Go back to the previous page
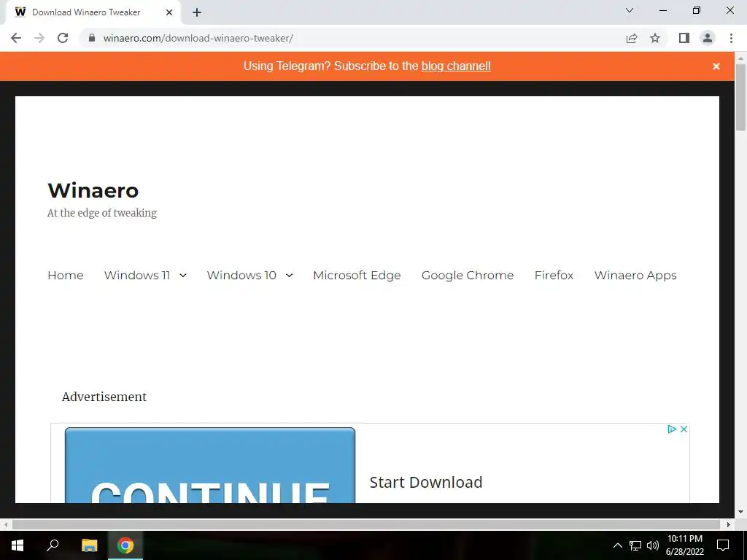747x560 pixels. (x=16, y=38)
